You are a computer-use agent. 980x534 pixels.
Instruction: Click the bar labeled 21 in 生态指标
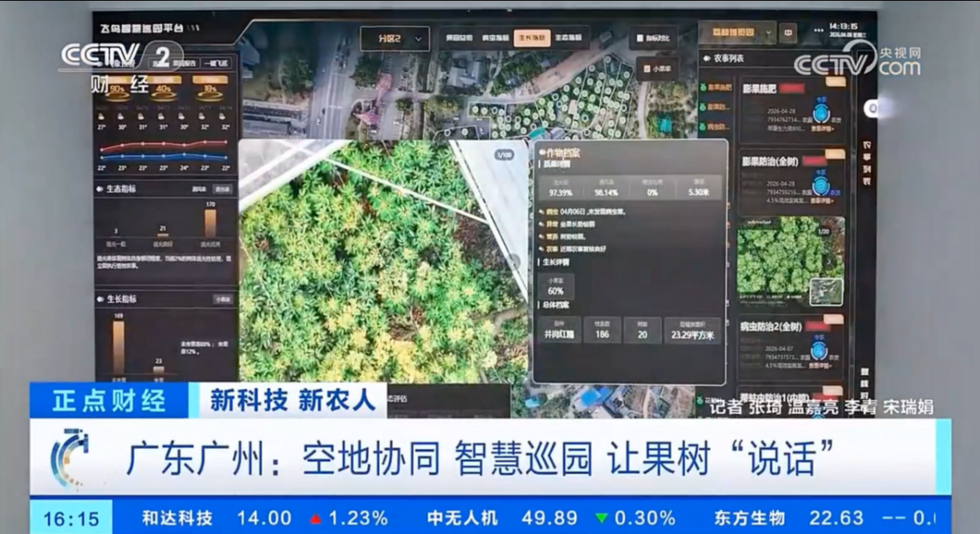[x=163, y=235]
